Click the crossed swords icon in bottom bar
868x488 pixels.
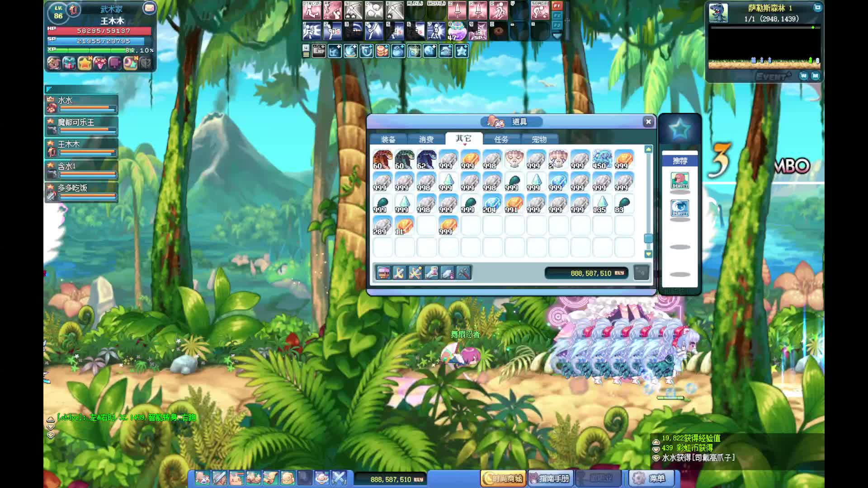coord(339,478)
